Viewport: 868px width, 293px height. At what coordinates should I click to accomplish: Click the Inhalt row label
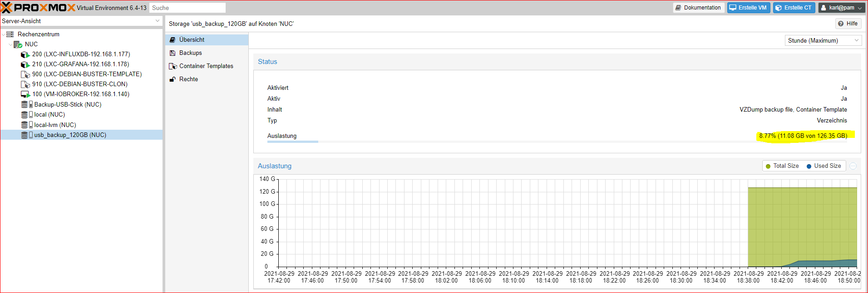[275, 109]
